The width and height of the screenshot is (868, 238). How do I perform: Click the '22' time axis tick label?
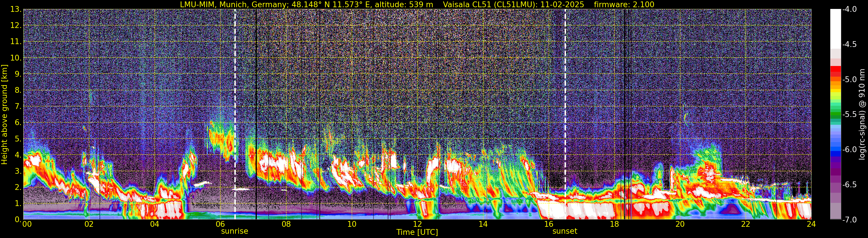[746, 224]
